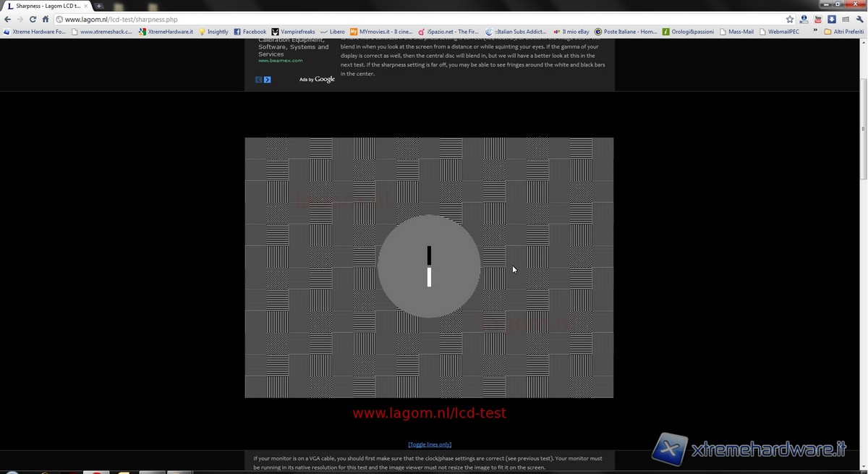This screenshot has height=474, width=868.
Task: Follow the www.beamex.com ad link
Action: pyautogui.click(x=280, y=61)
